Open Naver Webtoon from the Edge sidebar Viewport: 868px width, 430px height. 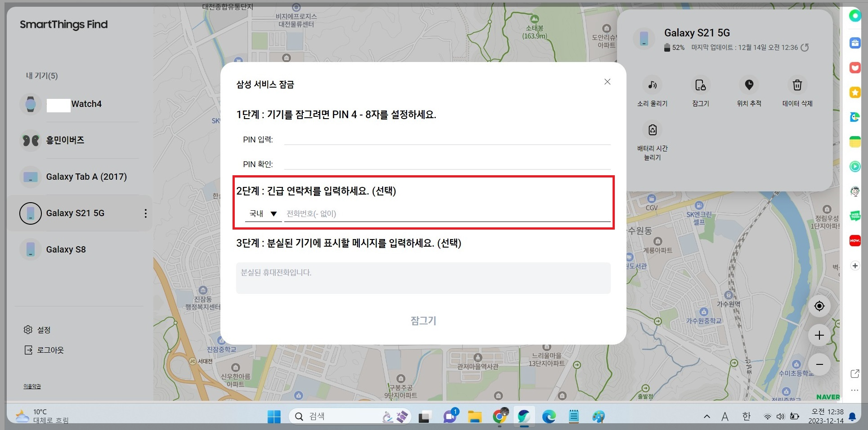[854, 216]
